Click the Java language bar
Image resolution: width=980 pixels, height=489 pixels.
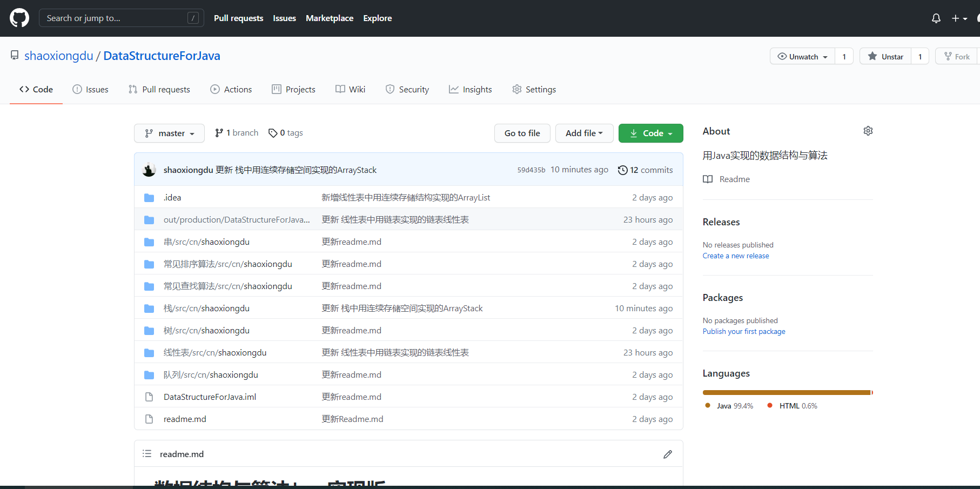786,392
